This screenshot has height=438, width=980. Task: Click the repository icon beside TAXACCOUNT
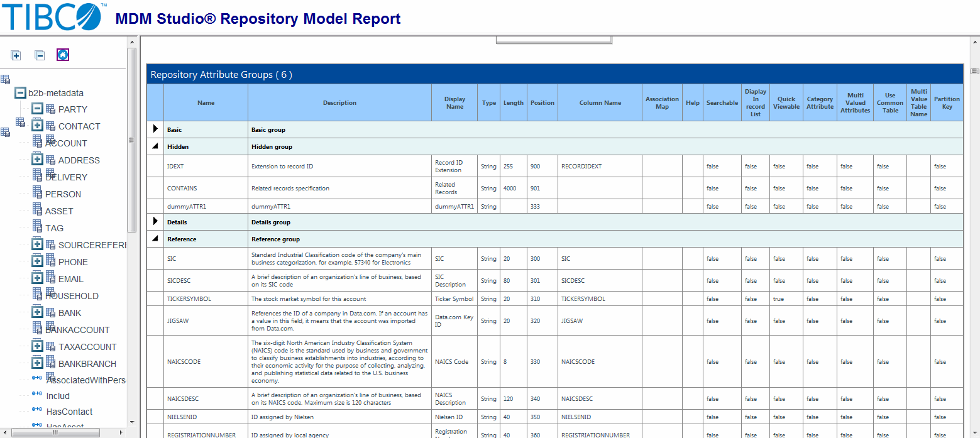(x=50, y=345)
